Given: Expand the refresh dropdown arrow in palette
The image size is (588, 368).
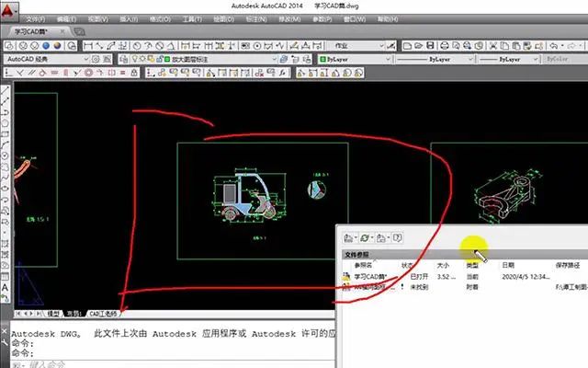Looking at the screenshot, I should coord(371,238).
